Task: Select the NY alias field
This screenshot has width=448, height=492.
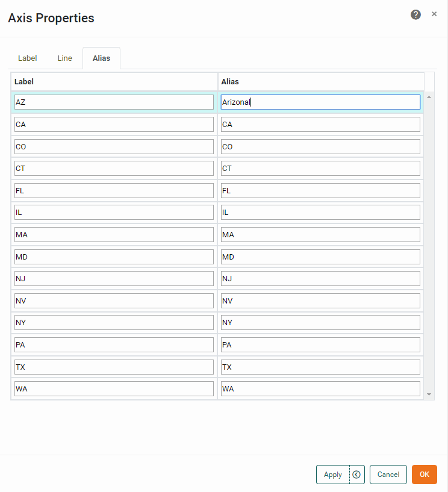Action: pos(320,322)
